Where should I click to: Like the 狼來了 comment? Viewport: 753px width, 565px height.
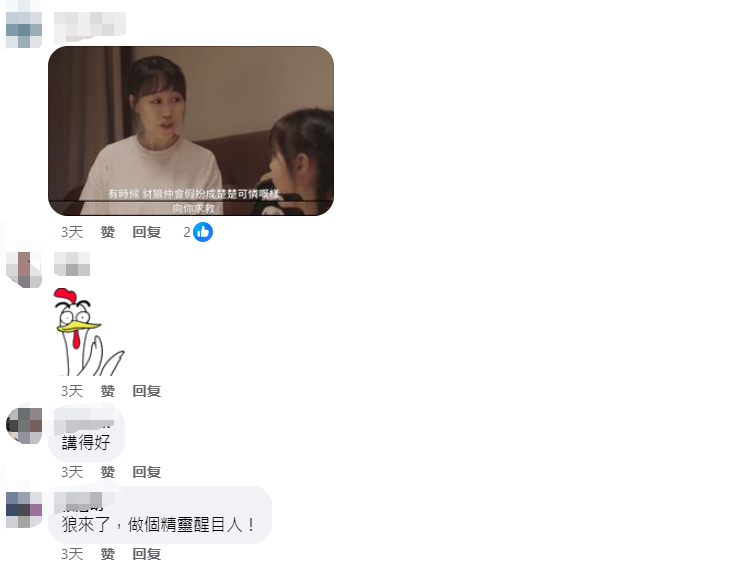pyautogui.click(x=108, y=554)
